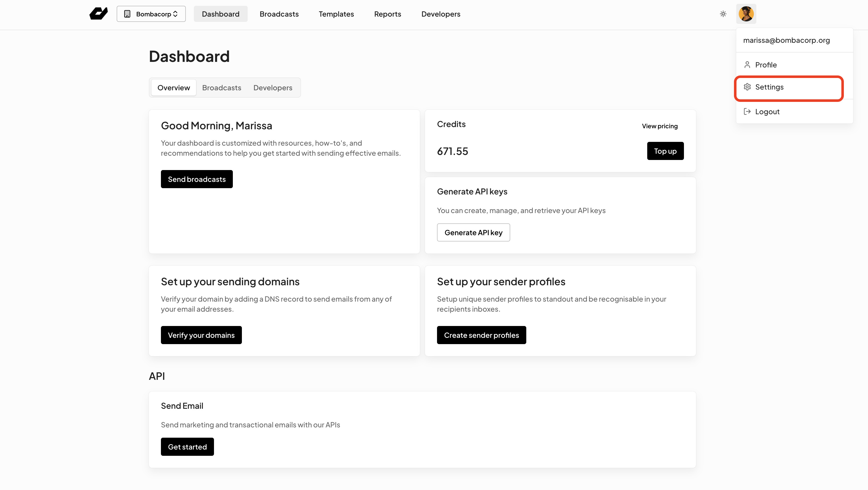Click the Generate API keys card heading
The height and width of the screenshot is (490, 868).
coord(472,191)
